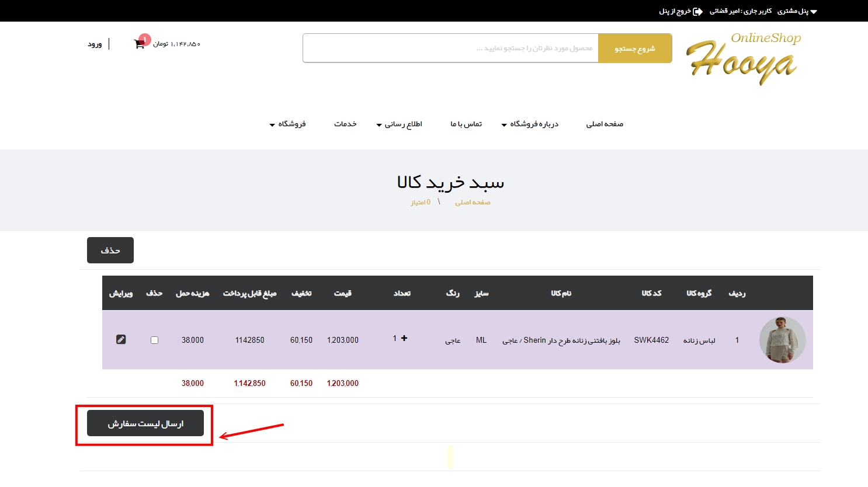
Task: Open the درباره فروشگاه dropdown menu
Action: 530,124
